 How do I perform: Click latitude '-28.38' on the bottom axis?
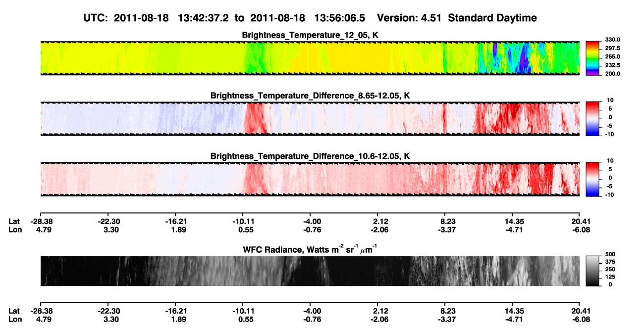41,311
